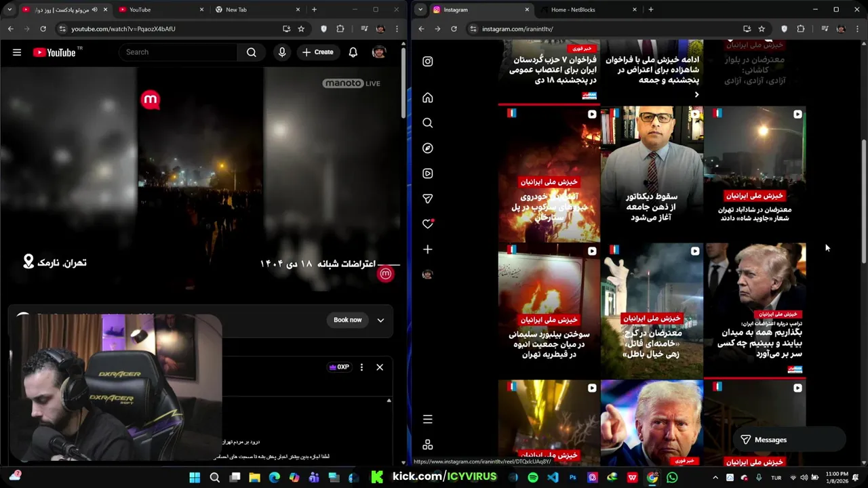Show hidden system tray icons
The height and width of the screenshot is (488, 868).
pos(715,478)
